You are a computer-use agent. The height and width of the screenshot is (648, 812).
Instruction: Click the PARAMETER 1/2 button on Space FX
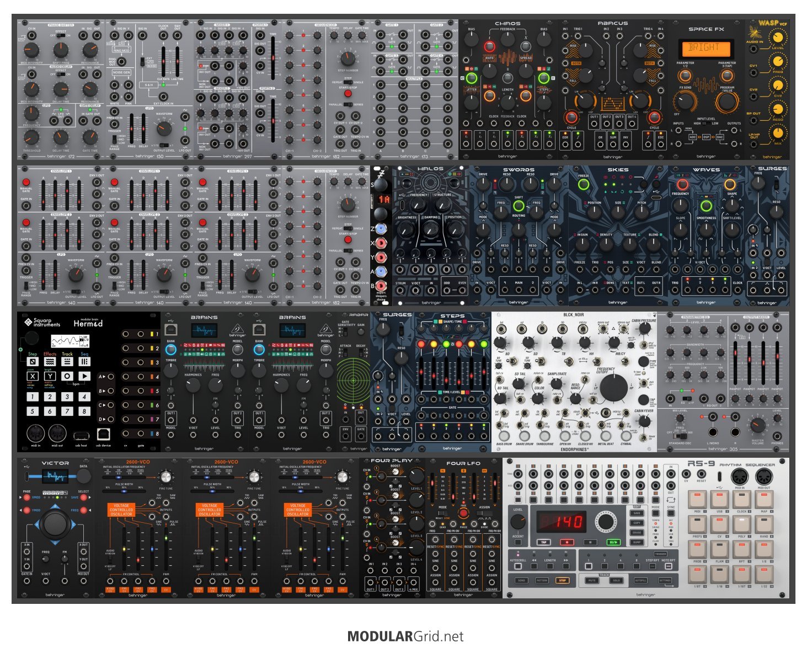point(685,76)
